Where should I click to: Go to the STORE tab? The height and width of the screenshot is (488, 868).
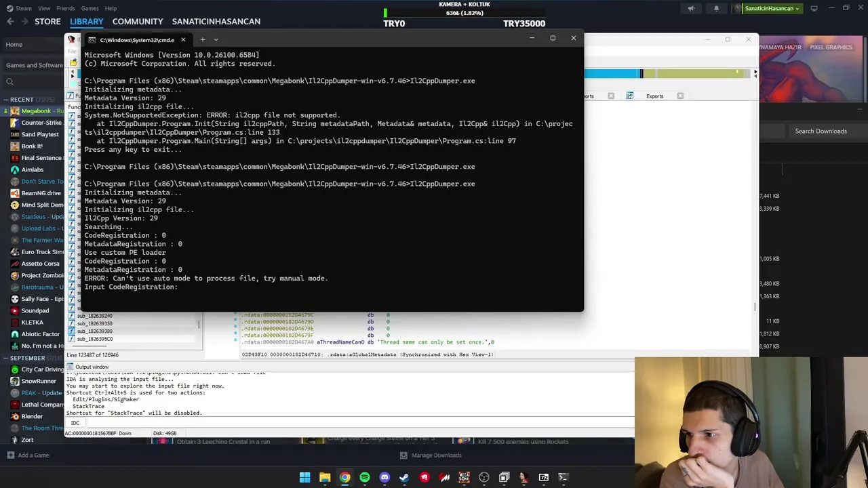47,22
